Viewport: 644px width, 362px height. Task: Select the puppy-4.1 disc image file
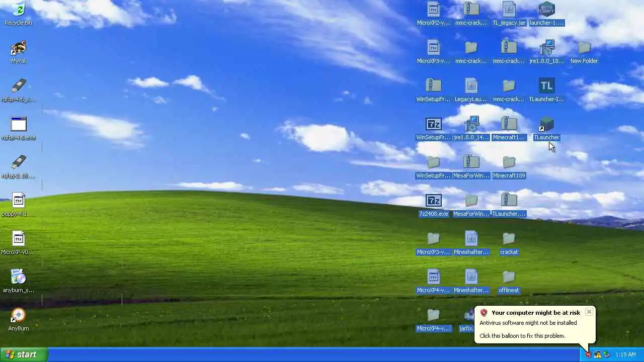pos(18,205)
